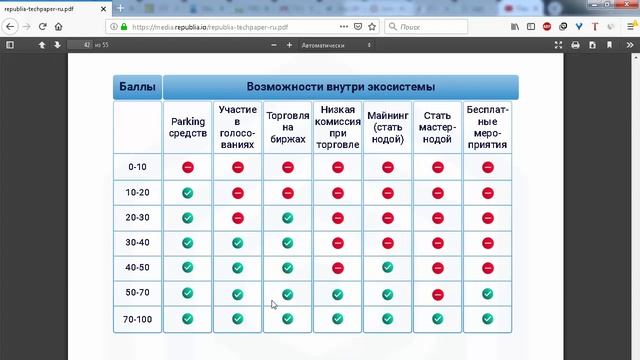Image resolution: width=640 pixels, height=360 pixels.
Task: Open PDF viewer tools chevron menu
Action: click(630, 45)
